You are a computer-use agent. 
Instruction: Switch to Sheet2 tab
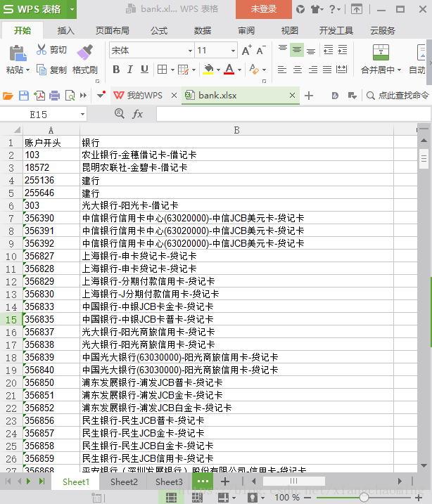124,482
